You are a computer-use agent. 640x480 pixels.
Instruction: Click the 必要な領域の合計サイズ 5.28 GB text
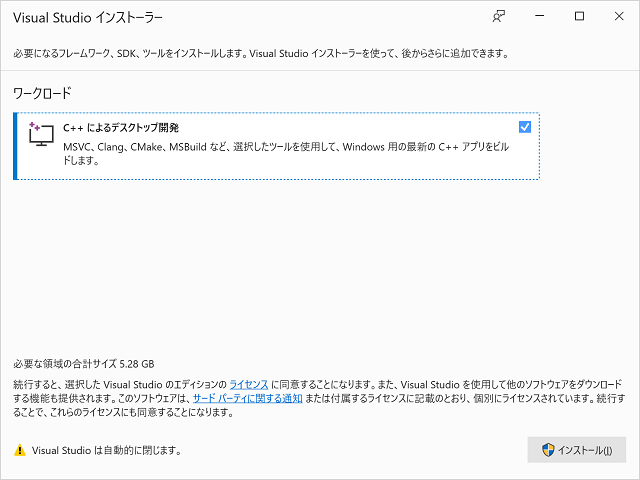(84, 364)
